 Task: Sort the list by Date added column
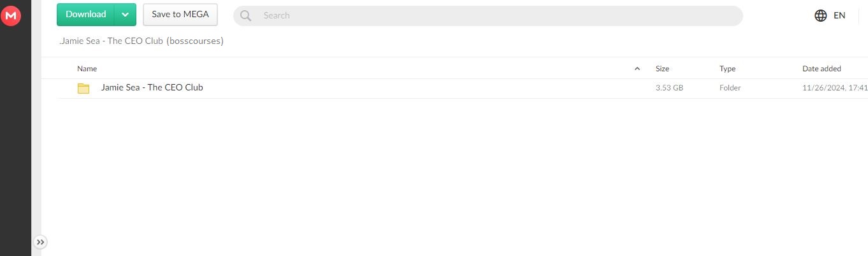[x=821, y=69]
